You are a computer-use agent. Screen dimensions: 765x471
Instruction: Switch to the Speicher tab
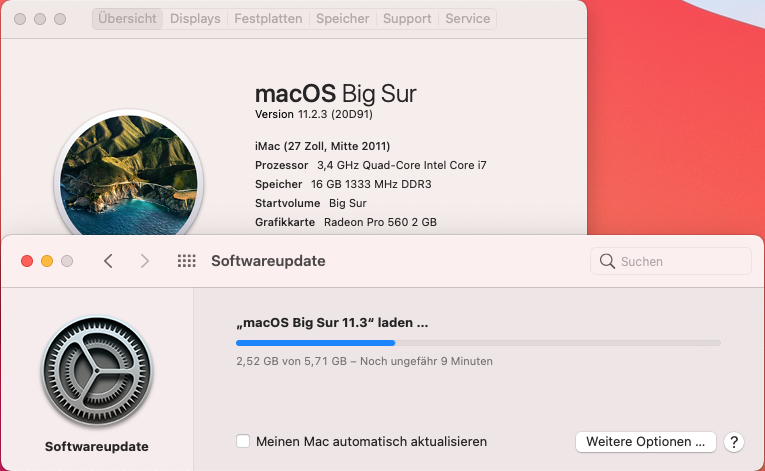click(x=342, y=19)
